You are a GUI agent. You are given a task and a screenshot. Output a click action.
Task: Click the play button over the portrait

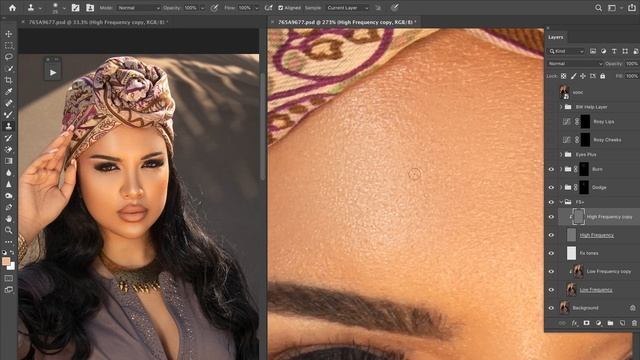pos(53,73)
